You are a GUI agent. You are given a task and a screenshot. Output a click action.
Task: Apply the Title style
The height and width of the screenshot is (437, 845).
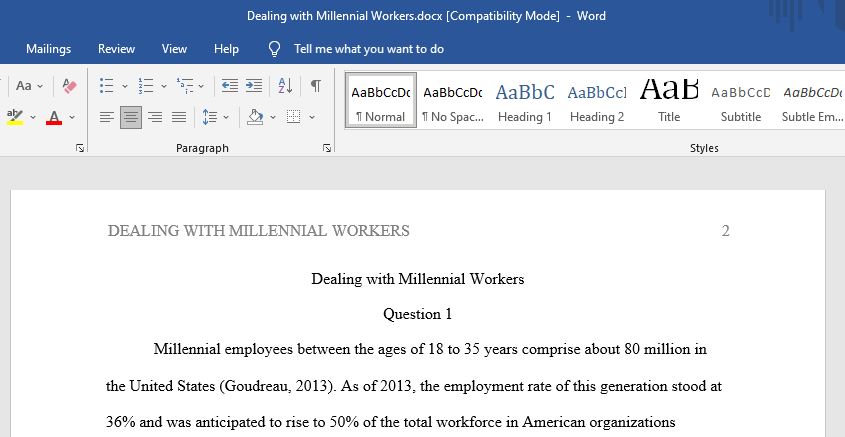(x=669, y=101)
